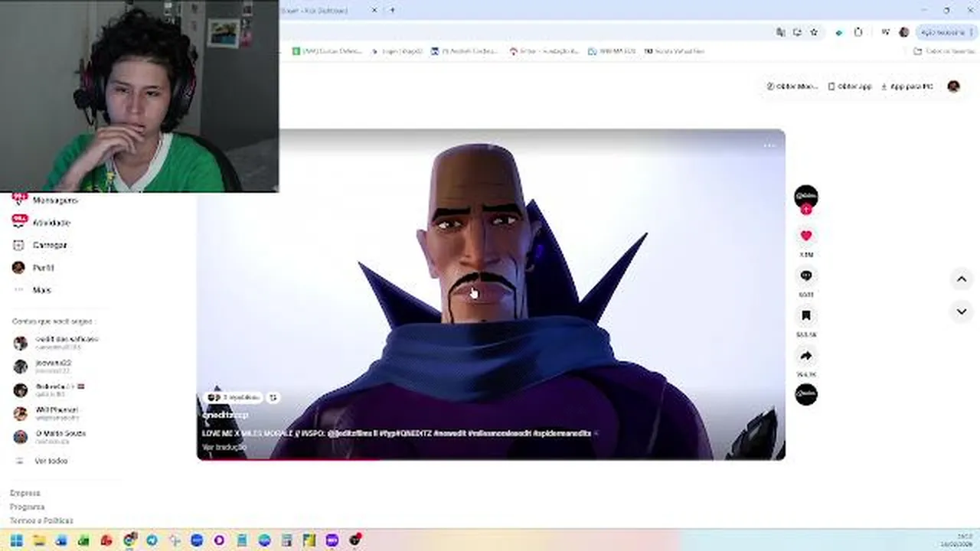Click the App para PC button
The image size is (980, 551).
point(907,86)
